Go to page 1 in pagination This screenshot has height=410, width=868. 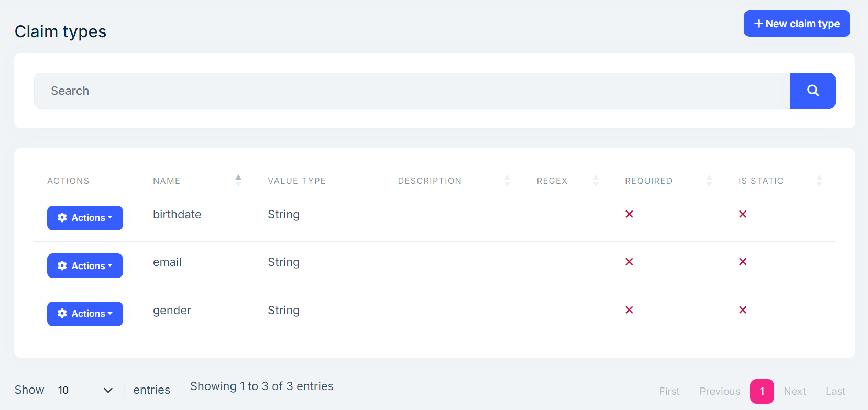[x=762, y=391]
